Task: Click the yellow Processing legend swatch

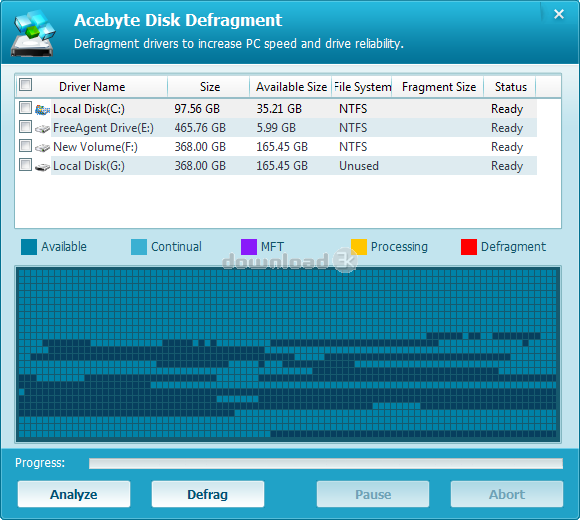Action: pos(359,247)
